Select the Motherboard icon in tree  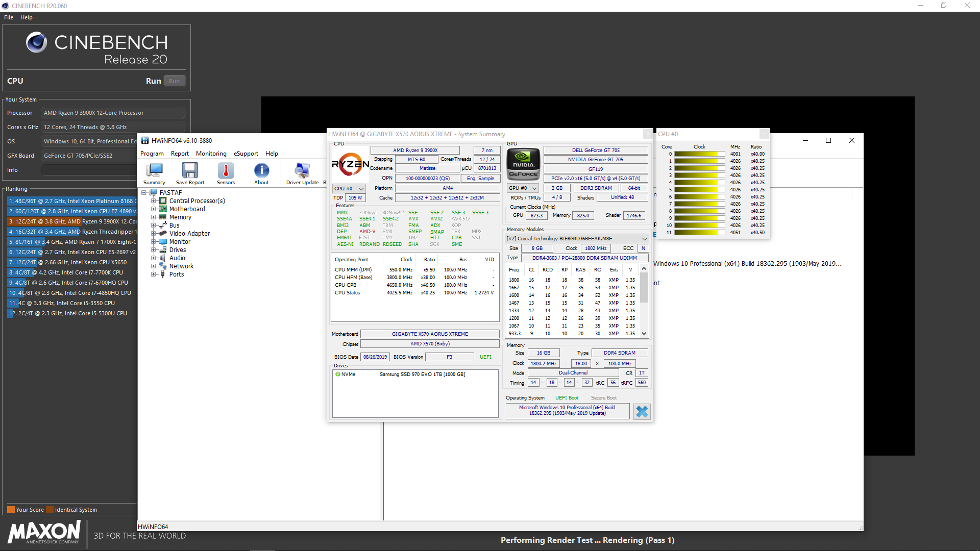tap(163, 209)
